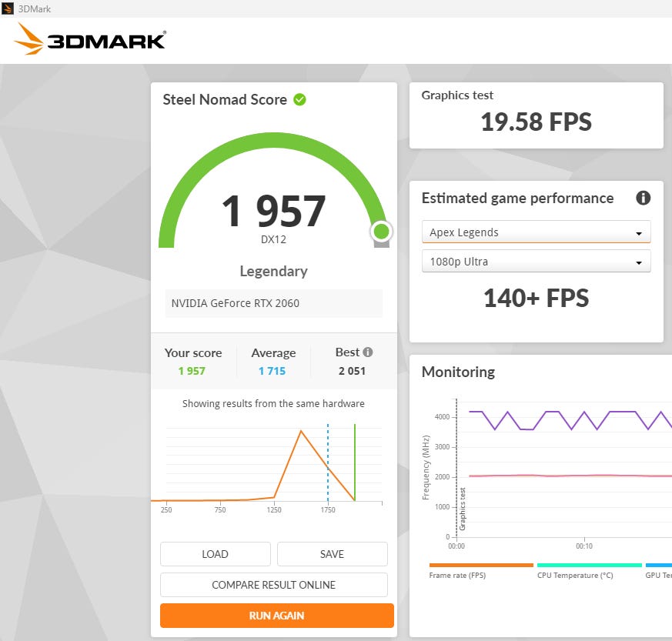This screenshot has width=672, height=641.
Task: Open info icon for Estimated game performance
Action: coord(643,198)
